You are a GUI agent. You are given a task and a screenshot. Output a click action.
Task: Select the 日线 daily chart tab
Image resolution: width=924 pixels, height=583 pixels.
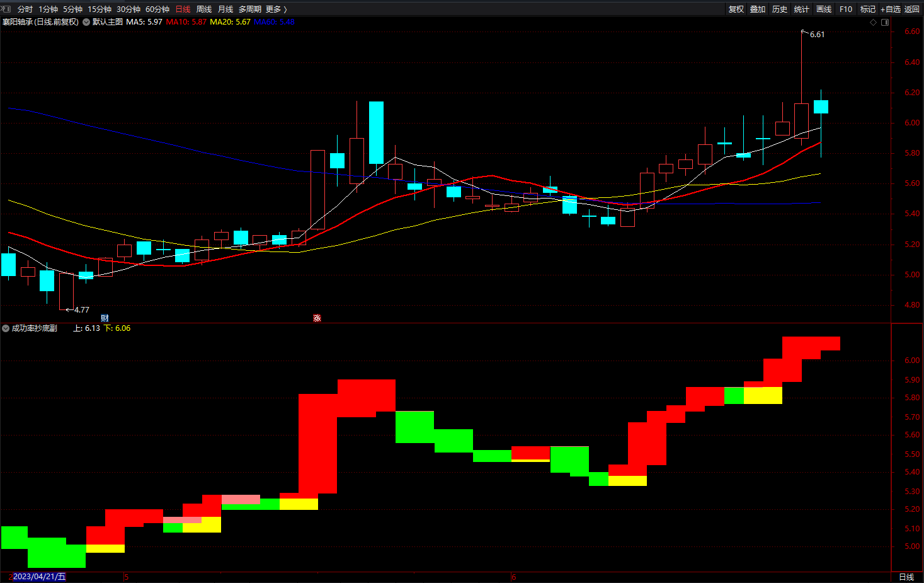click(x=183, y=9)
